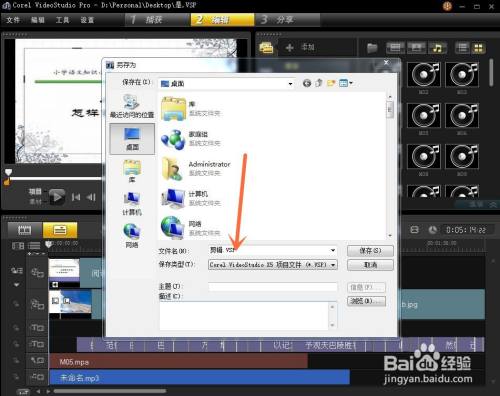Click recent places icon in dialog sidebar
500x396 pixels.
click(132, 106)
